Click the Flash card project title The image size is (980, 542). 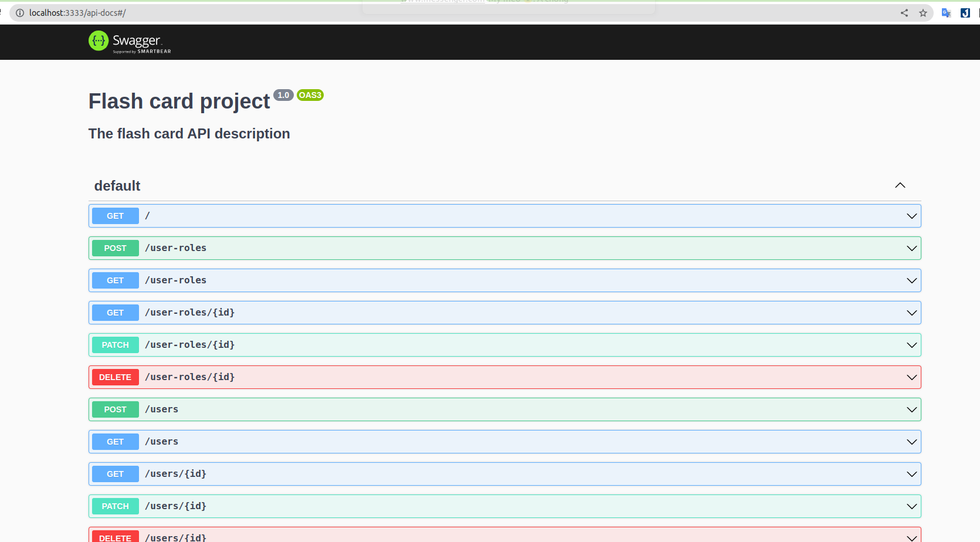click(x=179, y=101)
